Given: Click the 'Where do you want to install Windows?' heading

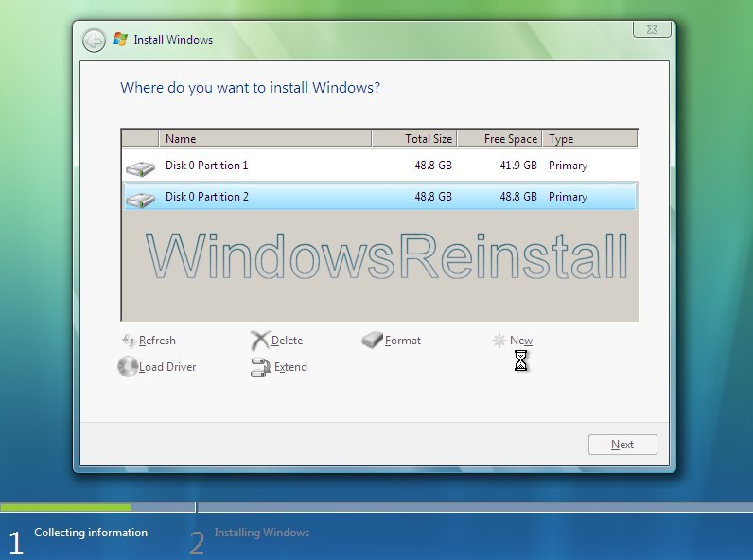Looking at the screenshot, I should tap(250, 88).
